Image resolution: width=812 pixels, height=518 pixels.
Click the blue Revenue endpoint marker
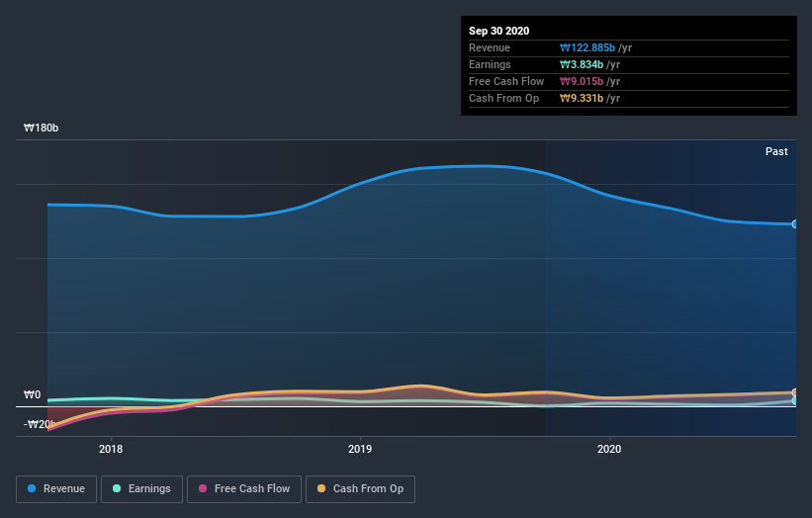[795, 224]
